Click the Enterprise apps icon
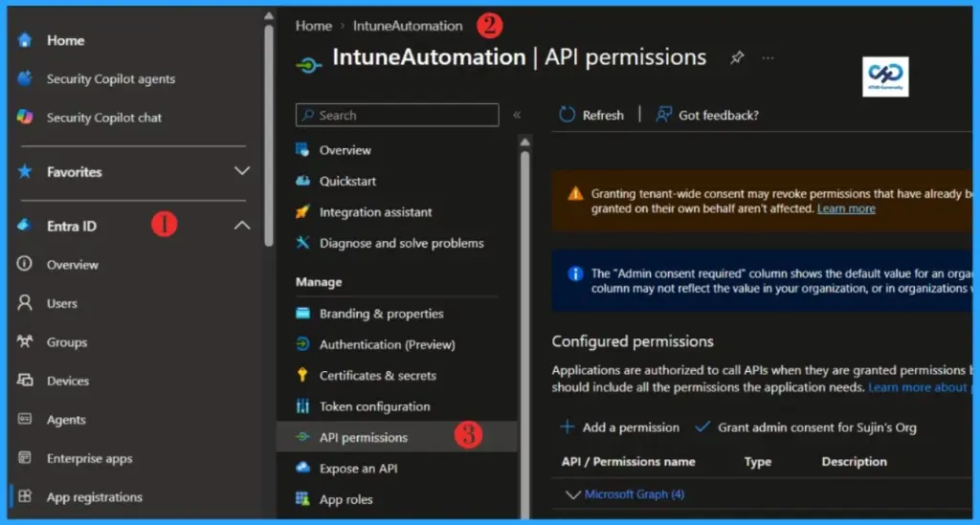This screenshot has height=525, width=980. tap(24, 457)
